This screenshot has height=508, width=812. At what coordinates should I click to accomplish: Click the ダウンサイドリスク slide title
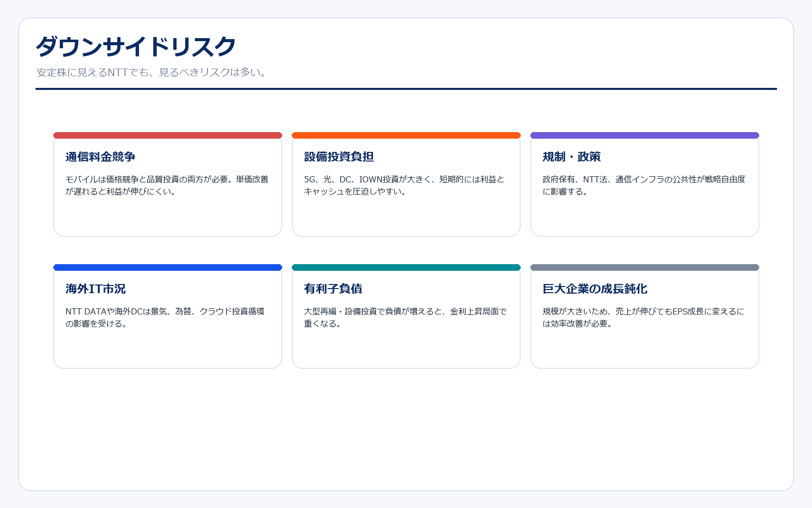click(x=136, y=47)
